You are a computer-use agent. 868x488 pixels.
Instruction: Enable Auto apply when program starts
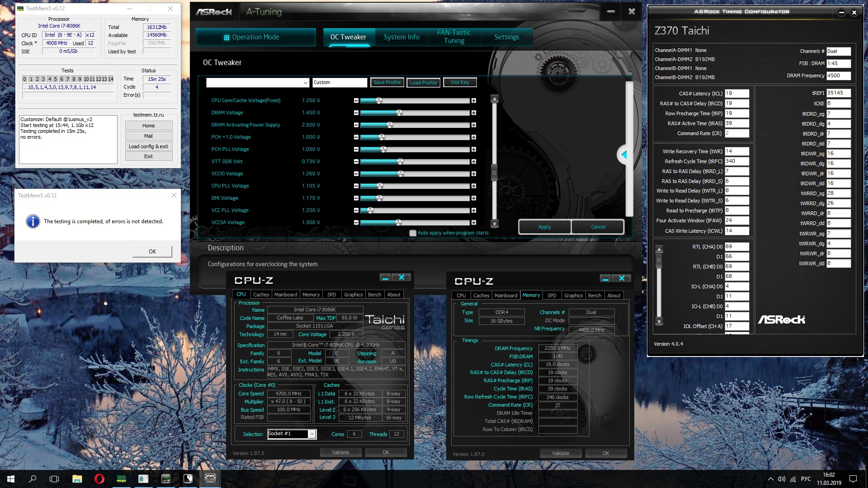pyautogui.click(x=412, y=233)
